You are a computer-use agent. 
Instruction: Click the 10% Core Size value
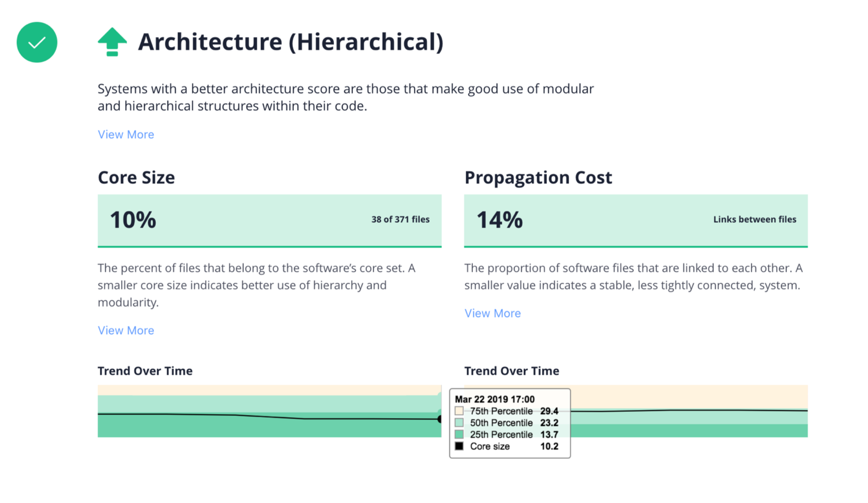(x=133, y=220)
